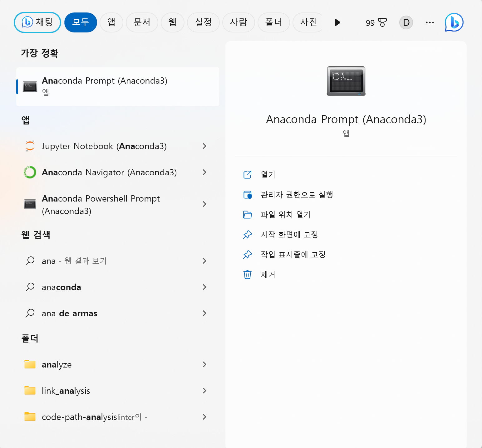Expand Anaconda Navigator result details
The width and height of the screenshot is (482, 448).
point(204,172)
